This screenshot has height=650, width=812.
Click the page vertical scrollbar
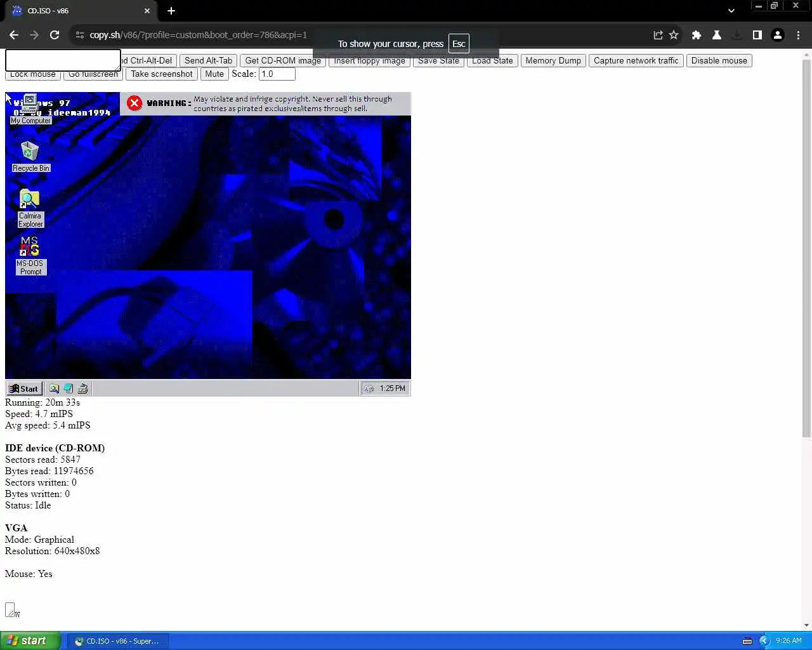pos(806,248)
